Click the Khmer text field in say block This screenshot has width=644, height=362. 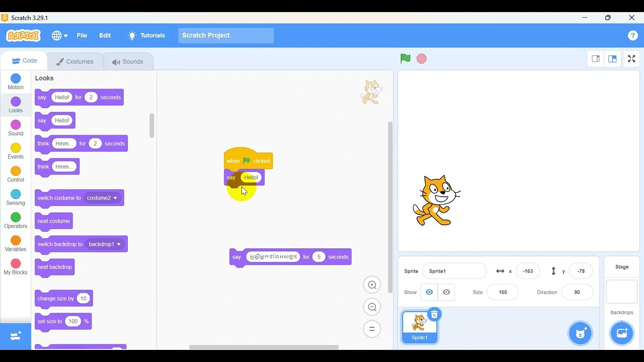pos(273,257)
